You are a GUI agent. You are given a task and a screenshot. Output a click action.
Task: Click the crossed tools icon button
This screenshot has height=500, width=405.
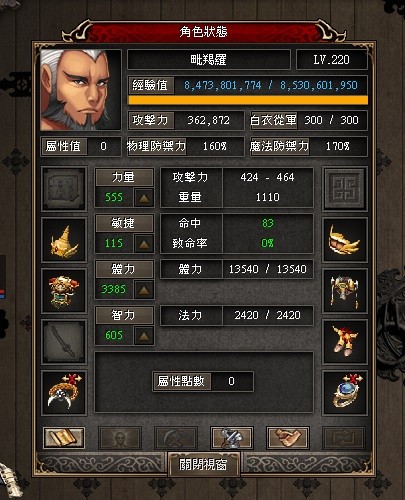click(232, 438)
